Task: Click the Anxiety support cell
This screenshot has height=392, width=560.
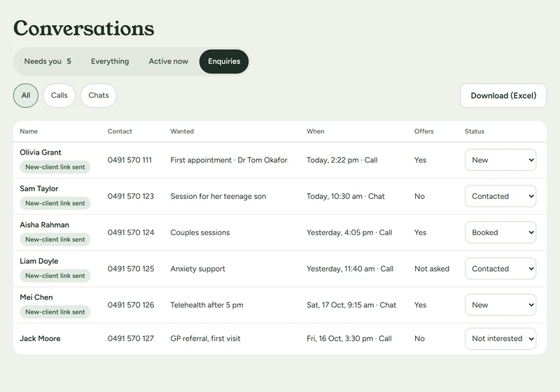Action: (197, 269)
